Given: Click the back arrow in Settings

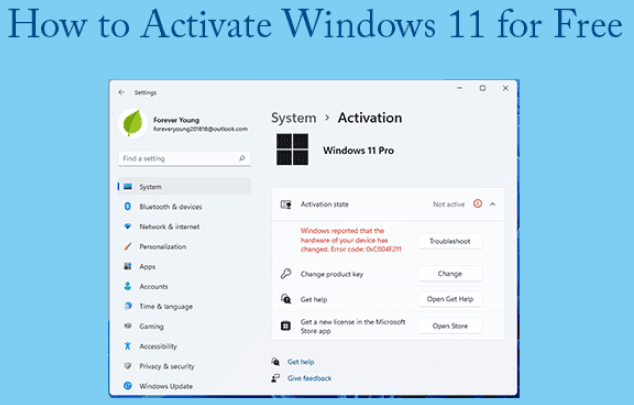Looking at the screenshot, I should pyautogui.click(x=121, y=91).
